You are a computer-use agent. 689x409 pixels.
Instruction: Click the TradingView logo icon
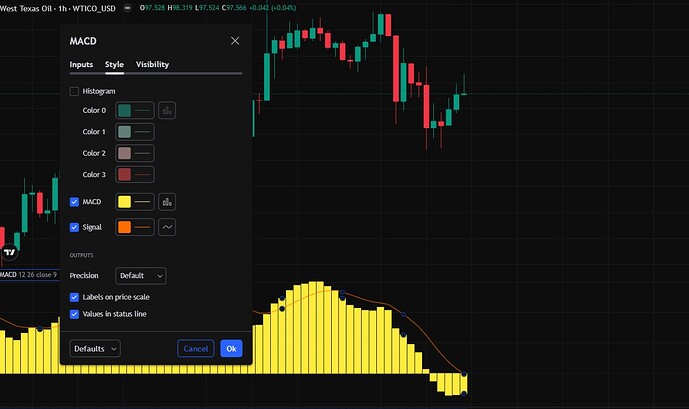(x=9, y=252)
